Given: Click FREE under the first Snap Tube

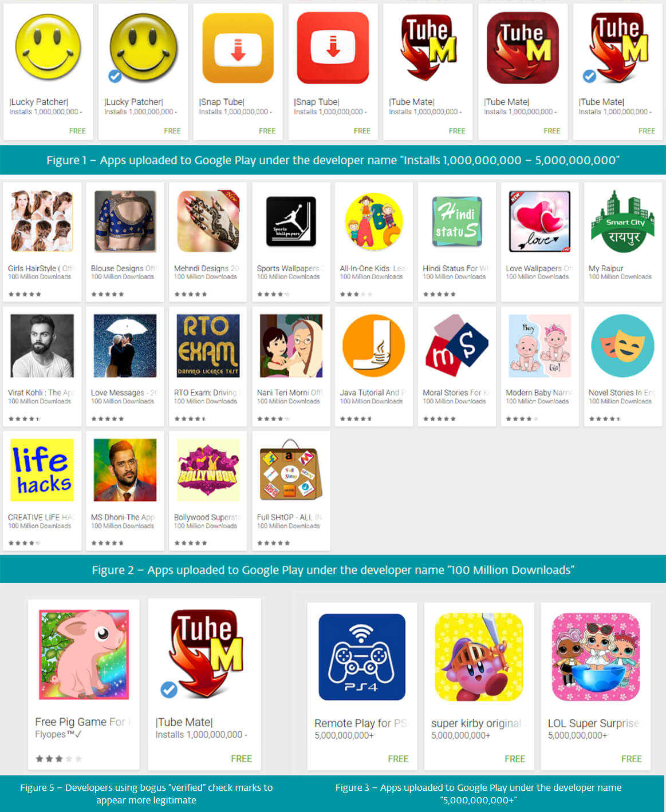Looking at the screenshot, I should point(267,131).
